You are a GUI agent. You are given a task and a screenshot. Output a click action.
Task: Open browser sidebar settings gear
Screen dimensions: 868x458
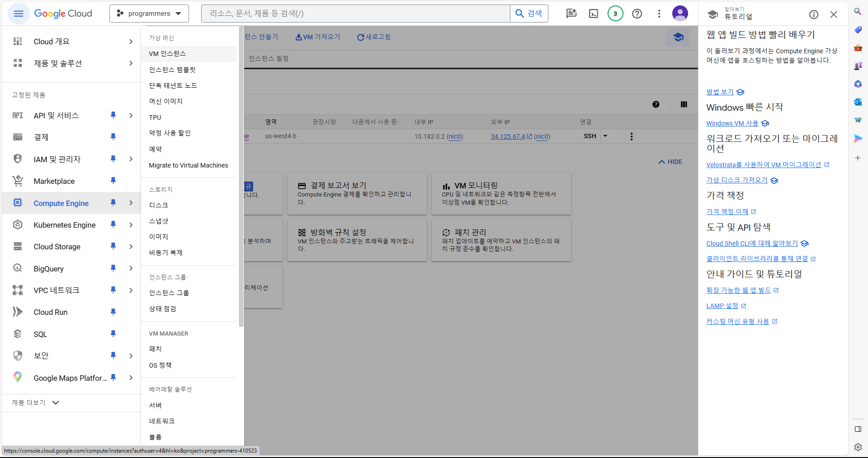tap(858, 447)
